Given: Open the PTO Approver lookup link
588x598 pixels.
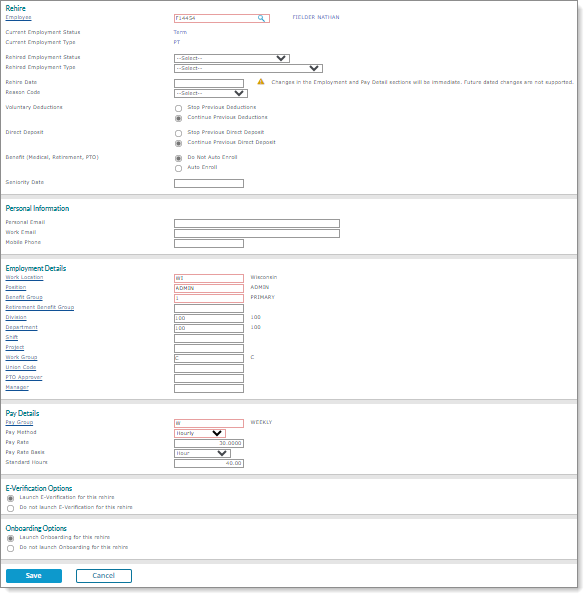Looking at the screenshot, I should tap(24, 377).
